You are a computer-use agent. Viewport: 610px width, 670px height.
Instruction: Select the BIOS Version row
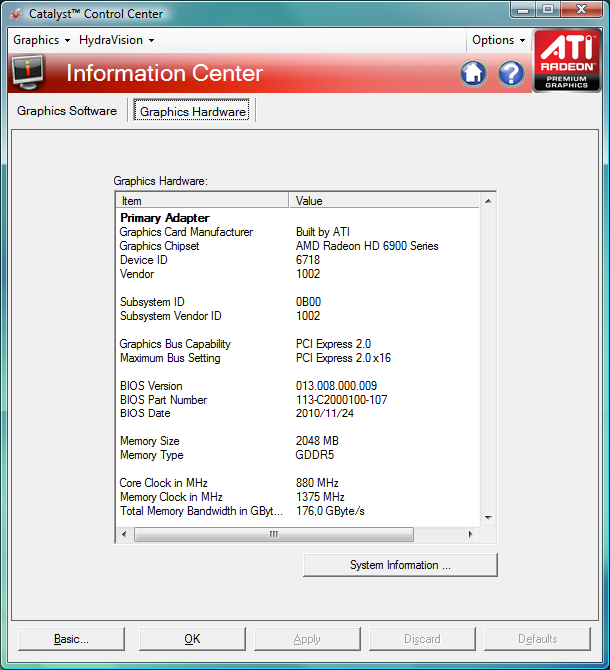coord(298,386)
